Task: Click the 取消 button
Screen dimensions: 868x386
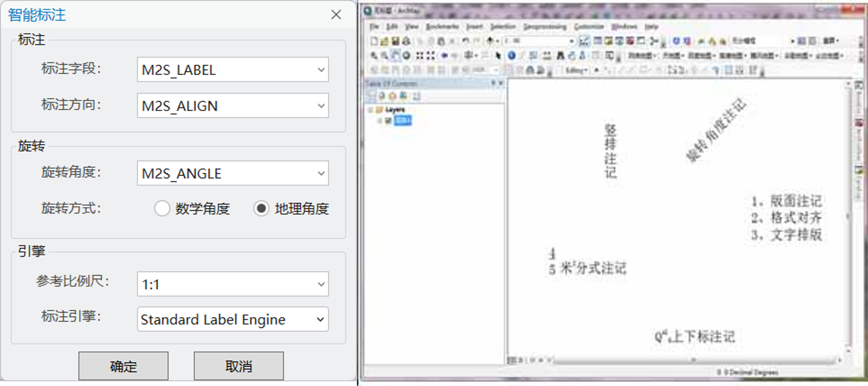Action: pos(239,366)
